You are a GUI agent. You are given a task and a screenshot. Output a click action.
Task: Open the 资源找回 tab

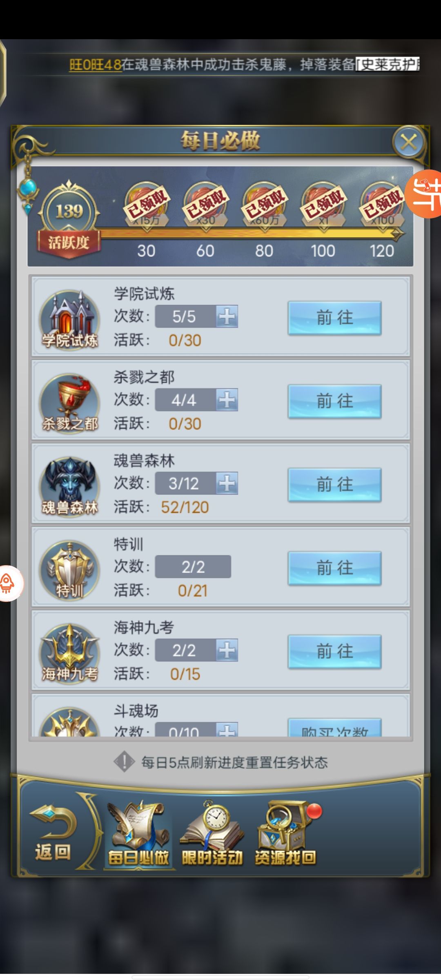[286, 833]
